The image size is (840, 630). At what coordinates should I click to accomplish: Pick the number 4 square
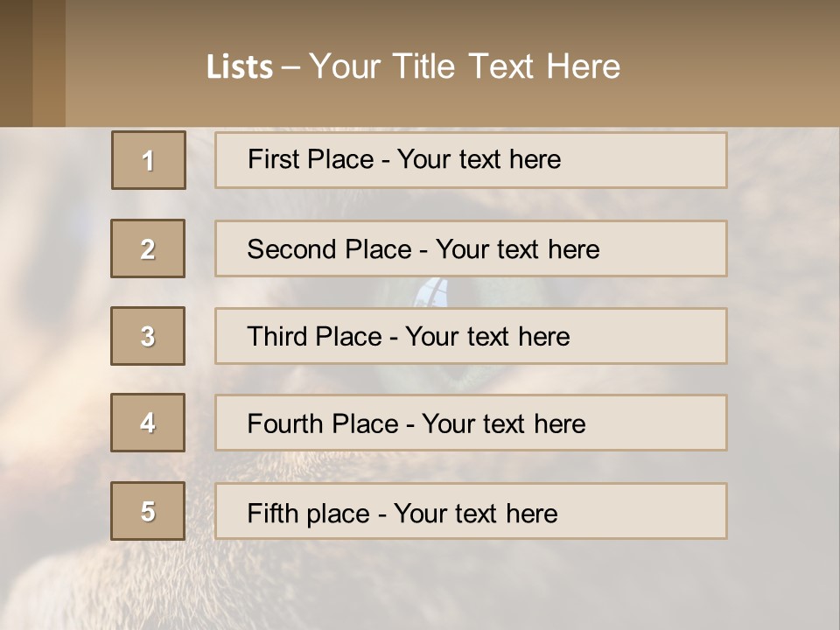coord(148,423)
